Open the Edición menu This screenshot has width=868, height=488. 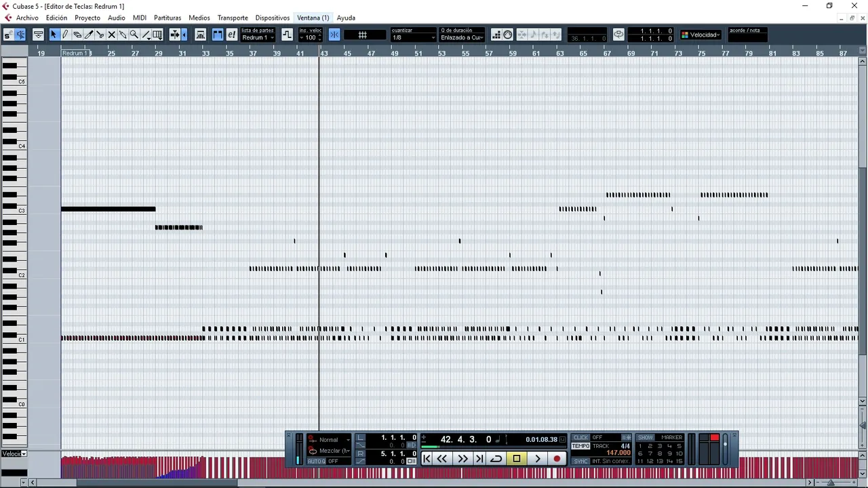coord(56,18)
